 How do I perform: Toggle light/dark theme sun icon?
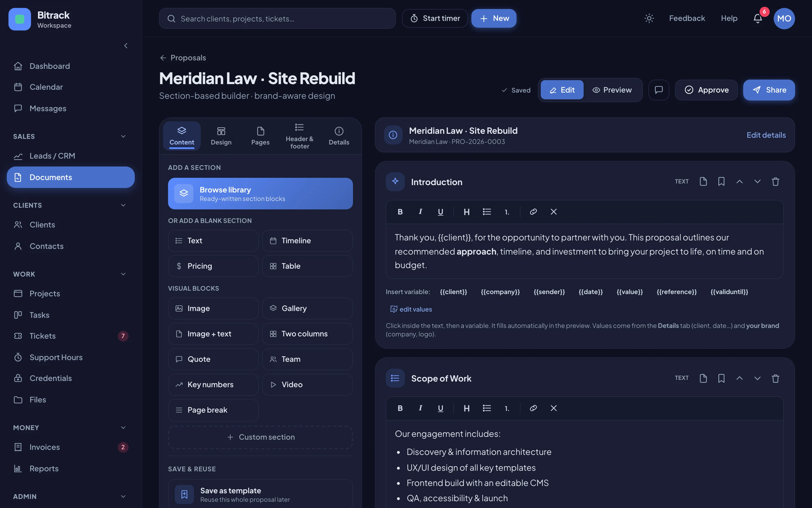tap(649, 18)
